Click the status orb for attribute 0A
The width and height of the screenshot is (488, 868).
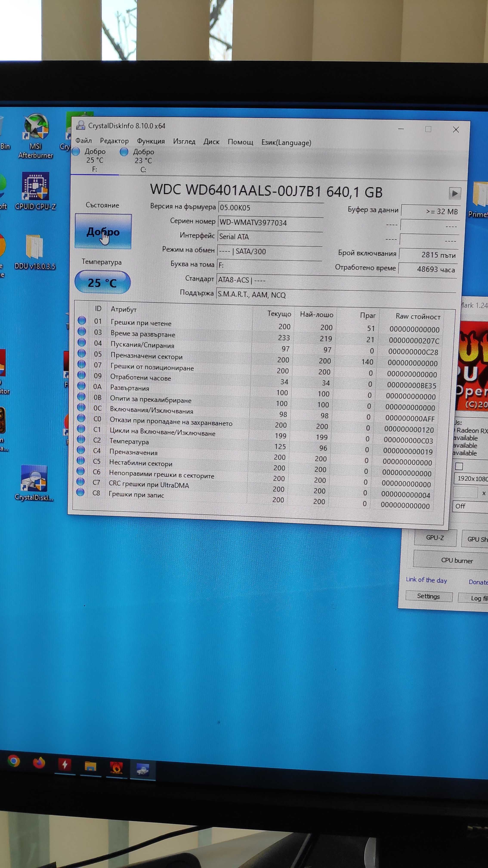82,386
